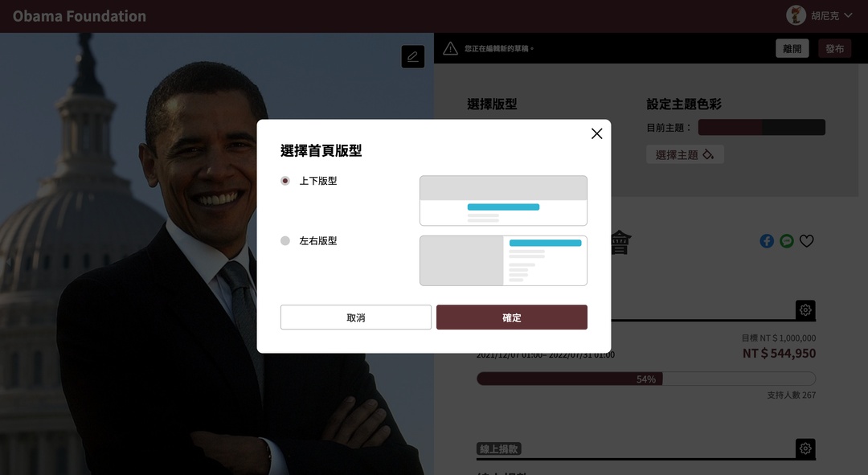Click the heart favorite icon
Screen dimensions: 868x475
pyautogui.click(x=807, y=241)
